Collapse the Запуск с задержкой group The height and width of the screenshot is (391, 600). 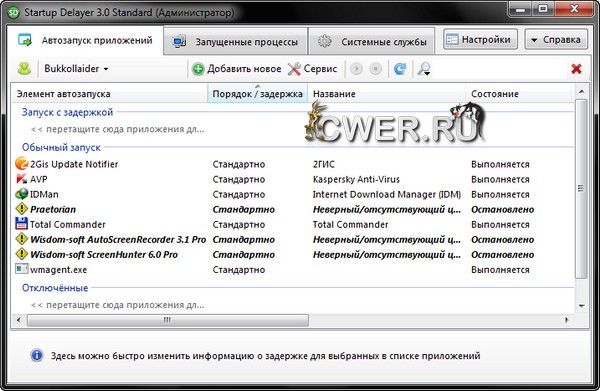(67, 112)
